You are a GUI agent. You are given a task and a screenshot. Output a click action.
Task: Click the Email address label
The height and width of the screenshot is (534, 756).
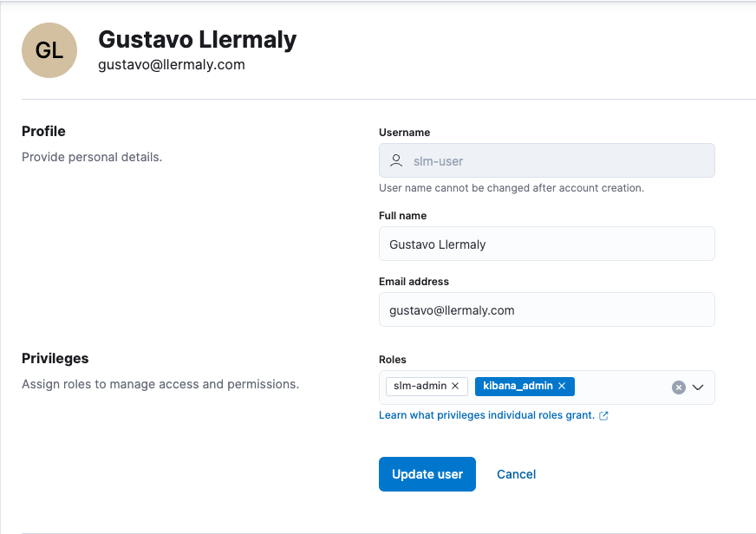point(414,282)
